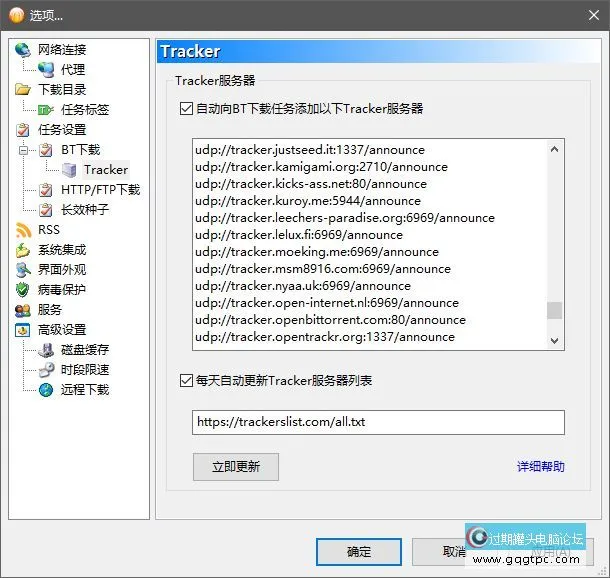This screenshot has width=610, height=578.
Task: Click the 时段限速 icon
Action: (x=46, y=370)
